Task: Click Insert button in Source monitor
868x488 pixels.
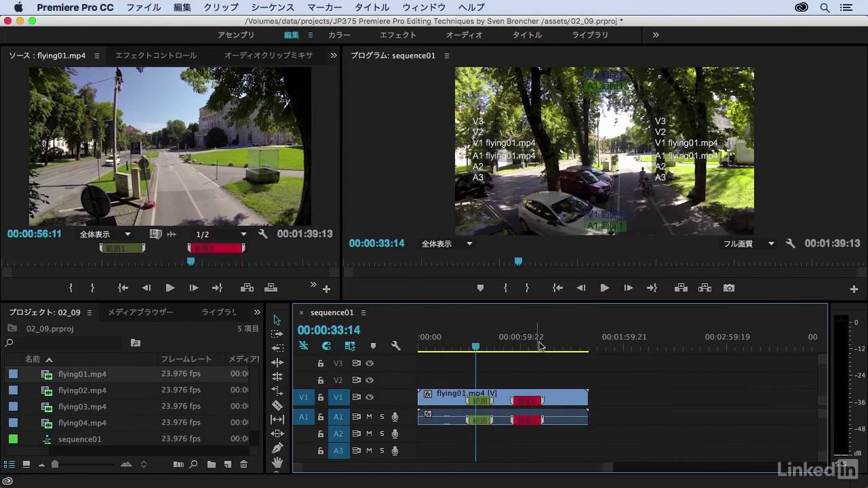Action: (247, 288)
